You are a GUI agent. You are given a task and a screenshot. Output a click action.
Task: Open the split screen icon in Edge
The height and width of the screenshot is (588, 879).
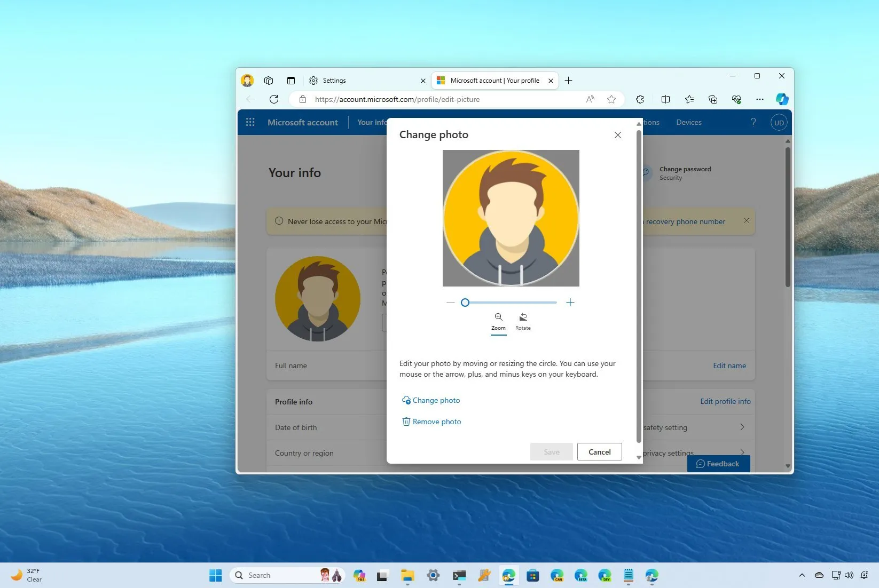point(665,99)
